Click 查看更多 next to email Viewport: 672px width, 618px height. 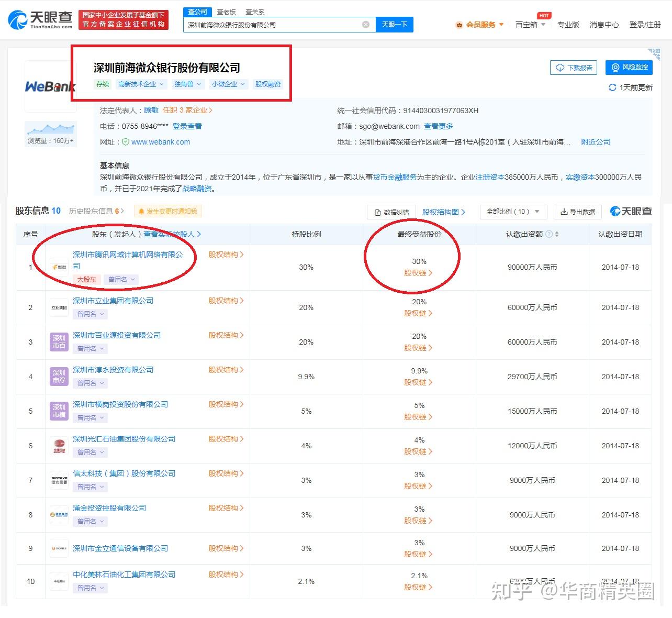pyautogui.click(x=439, y=126)
